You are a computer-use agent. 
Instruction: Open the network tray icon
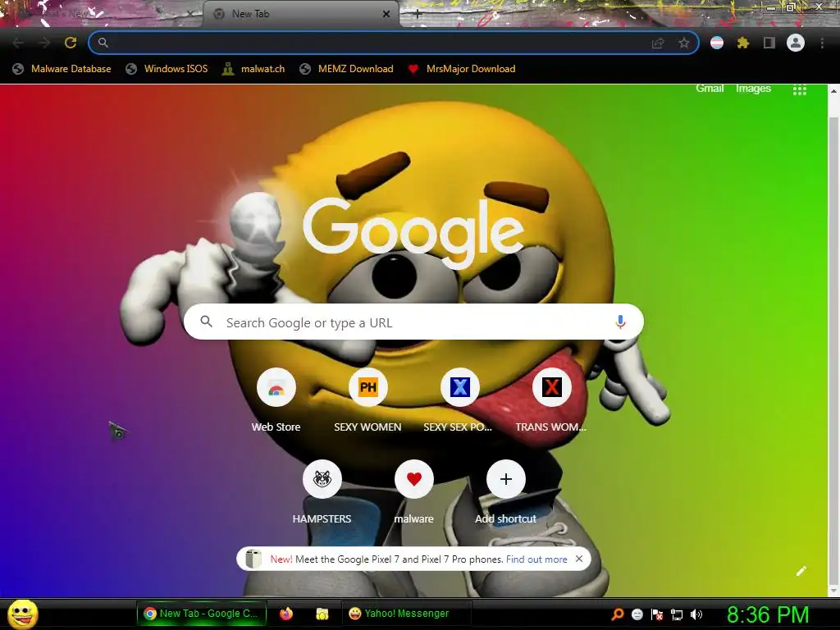tap(677, 614)
